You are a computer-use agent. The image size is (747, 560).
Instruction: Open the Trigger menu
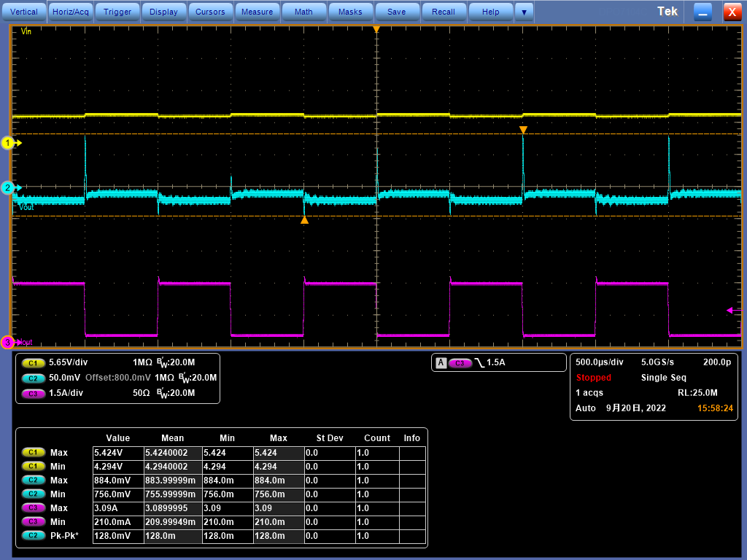pos(117,12)
